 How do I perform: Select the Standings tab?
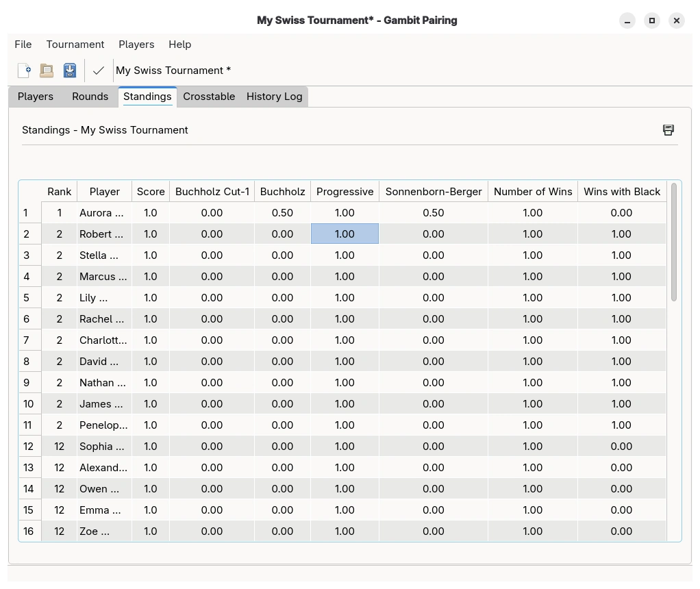147,97
